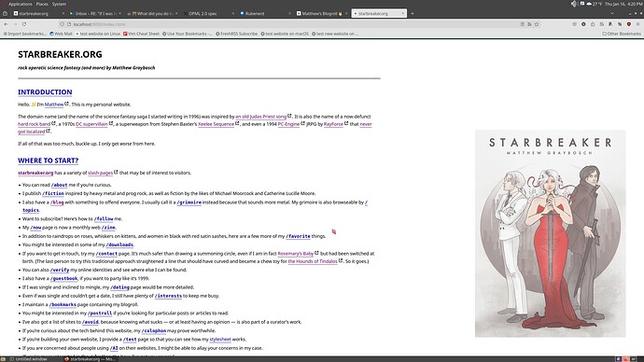Open the Vim Cheat Sheet bookmark

pyautogui.click(x=141, y=34)
